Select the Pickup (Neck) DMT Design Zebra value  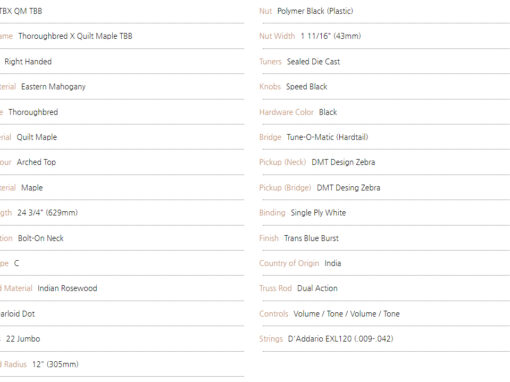pyautogui.click(x=343, y=162)
